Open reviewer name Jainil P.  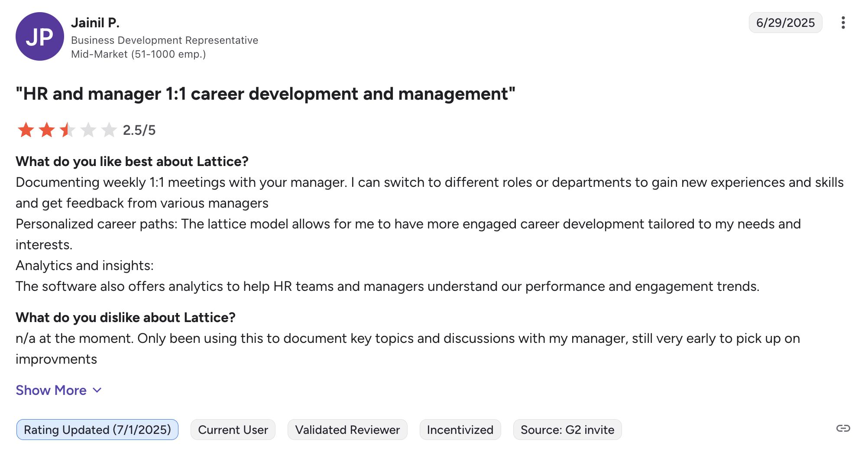(95, 23)
